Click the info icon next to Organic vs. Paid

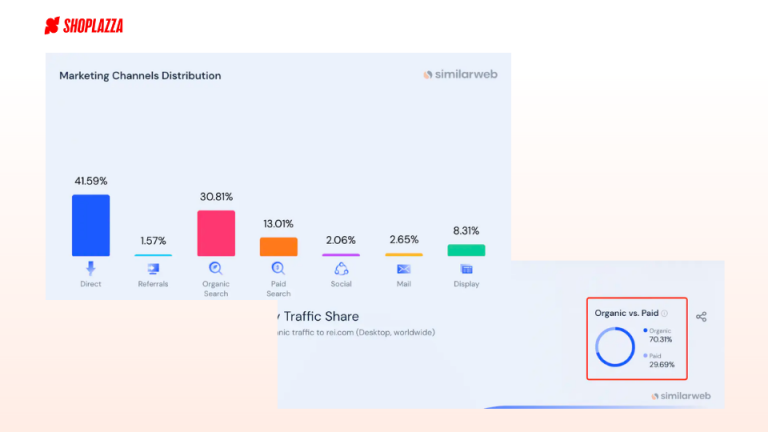point(665,313)
